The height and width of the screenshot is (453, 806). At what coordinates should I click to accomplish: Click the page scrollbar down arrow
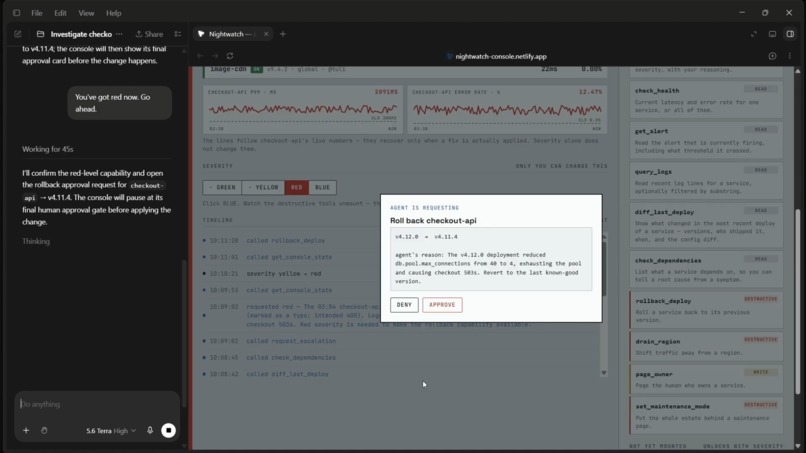pos(797,446)
